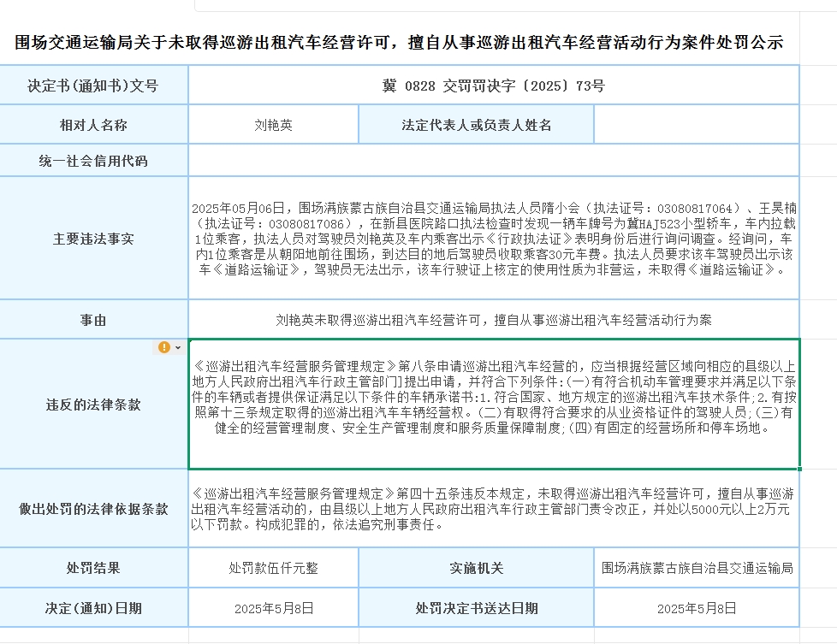Click the cell 刘艳英未取得巡游出租汽车经营许可
Screen dimensions: 837x644
tap(494, 320)
